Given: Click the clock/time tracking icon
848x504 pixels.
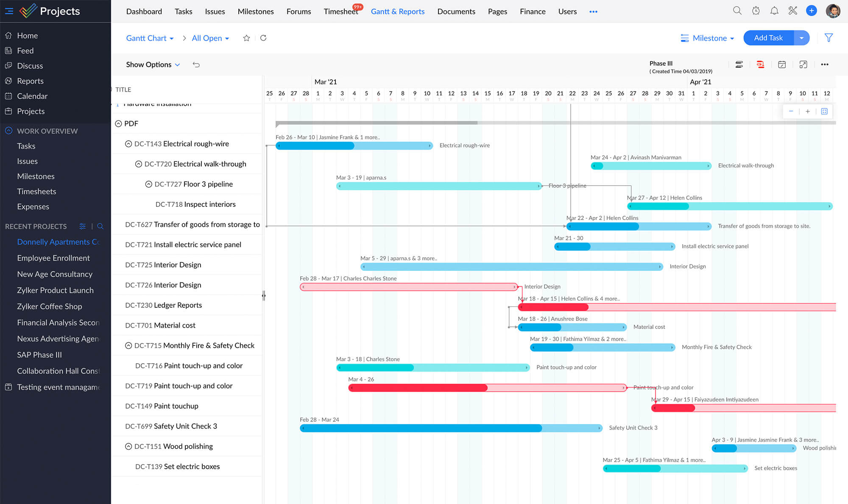Looking at the screenshot, I should click(756, 11).
